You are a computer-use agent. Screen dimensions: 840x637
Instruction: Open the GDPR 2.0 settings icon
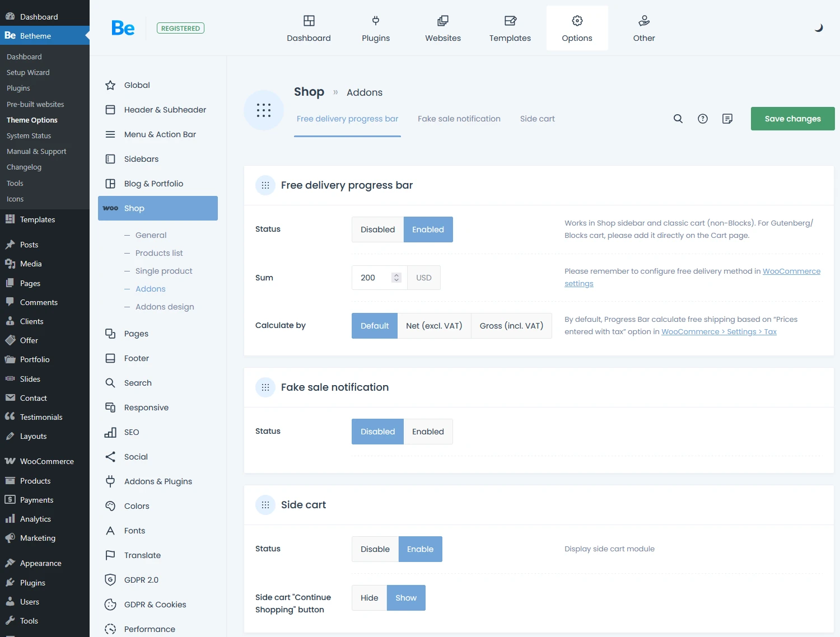[110, 579]
